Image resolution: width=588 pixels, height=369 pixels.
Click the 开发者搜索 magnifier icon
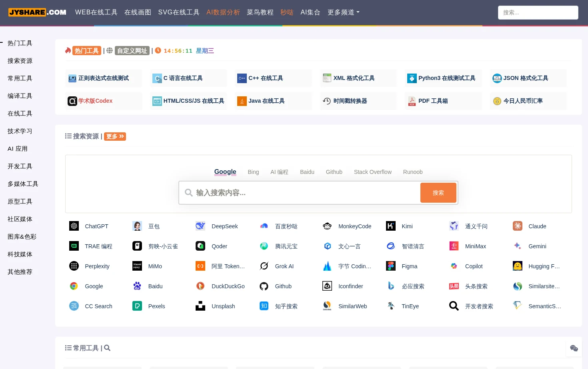(x=454, y=306)
